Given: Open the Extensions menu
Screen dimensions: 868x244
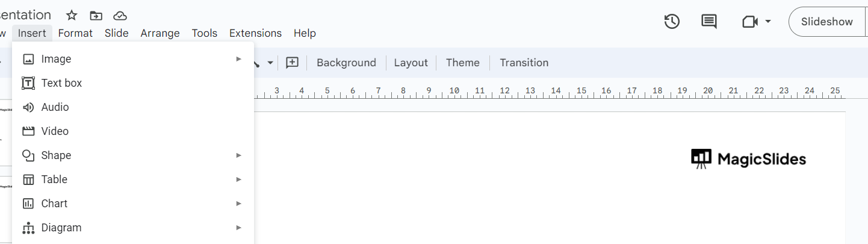Looking at the screenshot, I should coord(255,33).
